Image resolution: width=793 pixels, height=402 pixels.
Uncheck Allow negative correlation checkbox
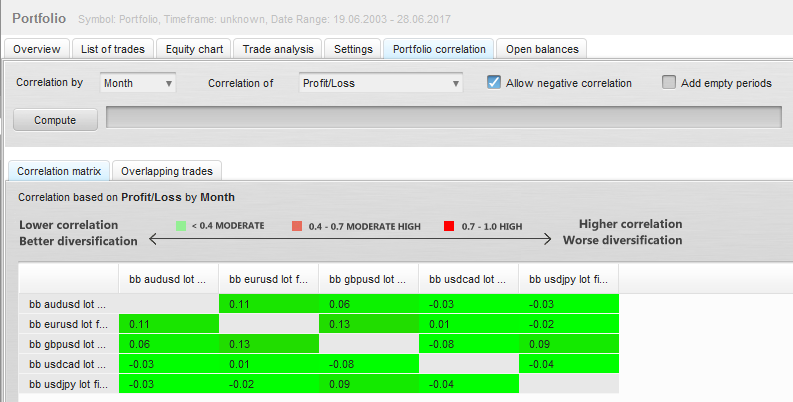[x=494, y=83]
